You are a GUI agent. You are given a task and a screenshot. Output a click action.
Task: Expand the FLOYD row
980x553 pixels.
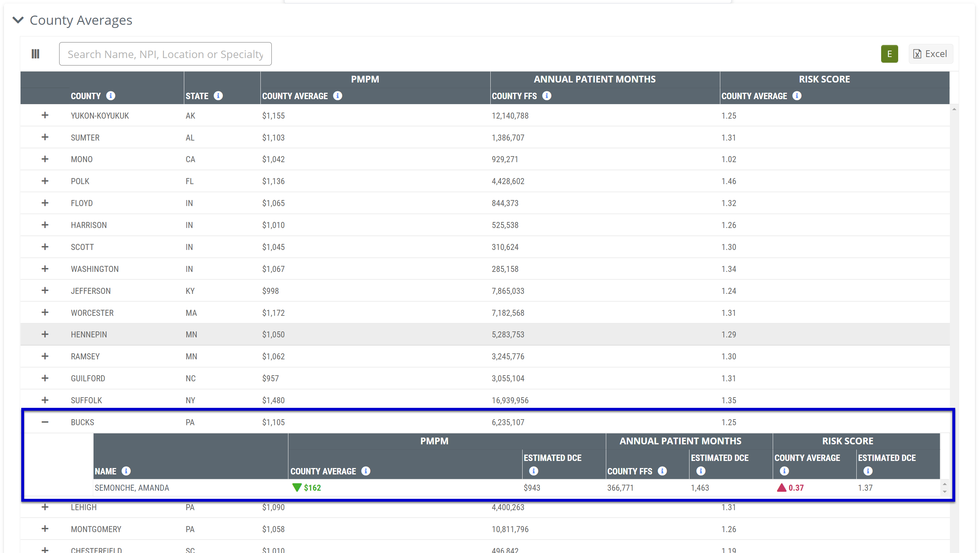point(45,203)
